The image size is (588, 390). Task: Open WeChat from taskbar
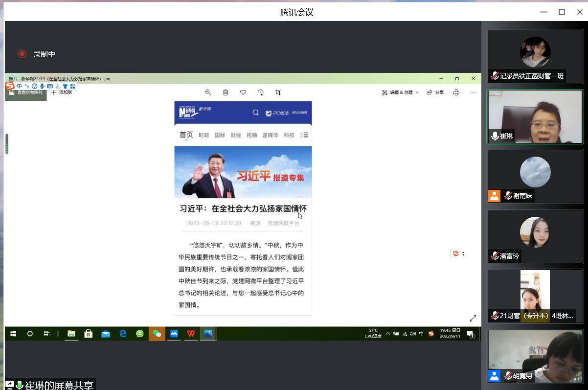pos(157,334)
